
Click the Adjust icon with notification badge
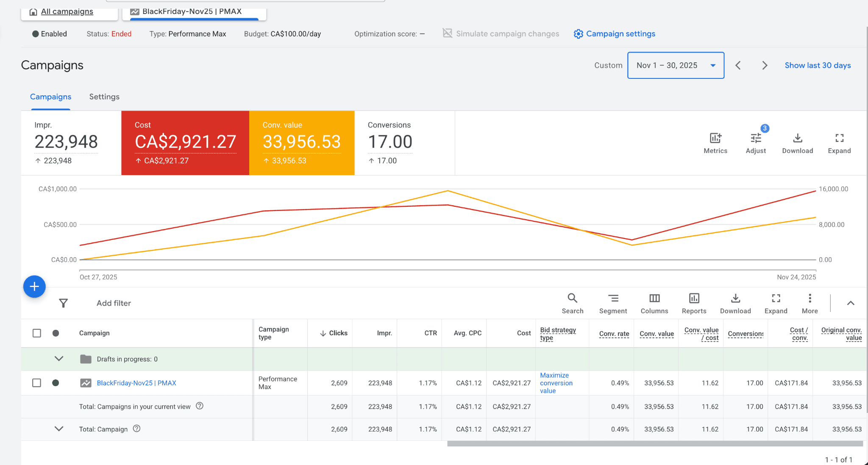click(756, 138)
